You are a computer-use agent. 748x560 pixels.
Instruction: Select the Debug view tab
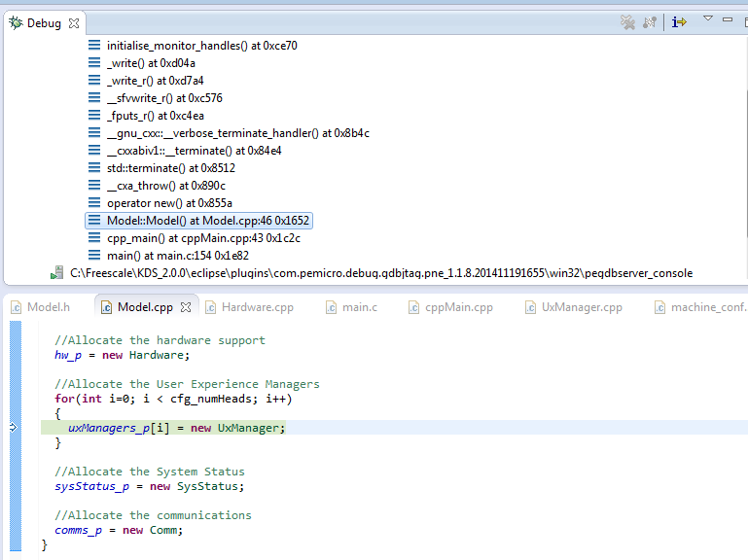44,23
